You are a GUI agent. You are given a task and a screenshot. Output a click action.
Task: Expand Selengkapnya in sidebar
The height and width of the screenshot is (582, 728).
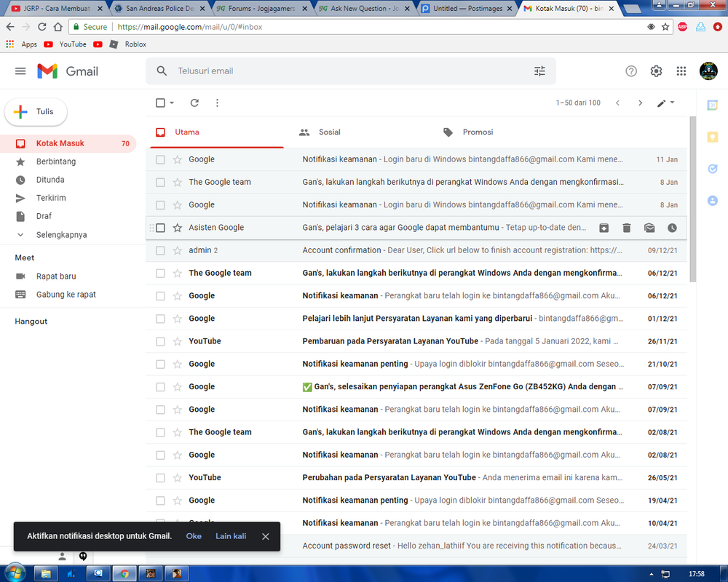[61, 234]
